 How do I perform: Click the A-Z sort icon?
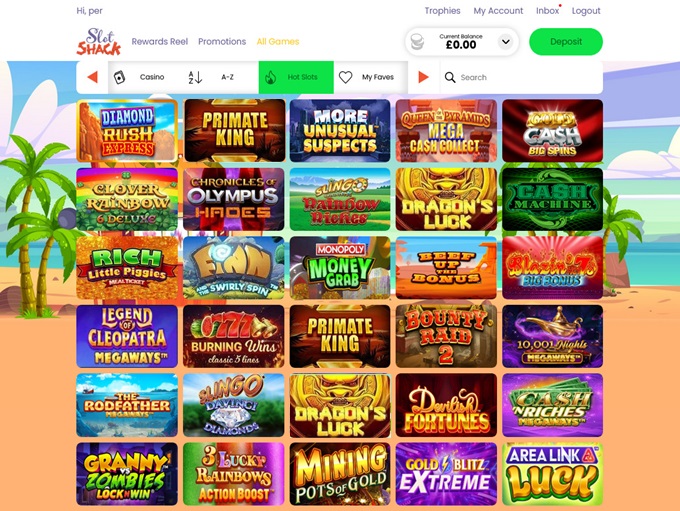[195, 77]
